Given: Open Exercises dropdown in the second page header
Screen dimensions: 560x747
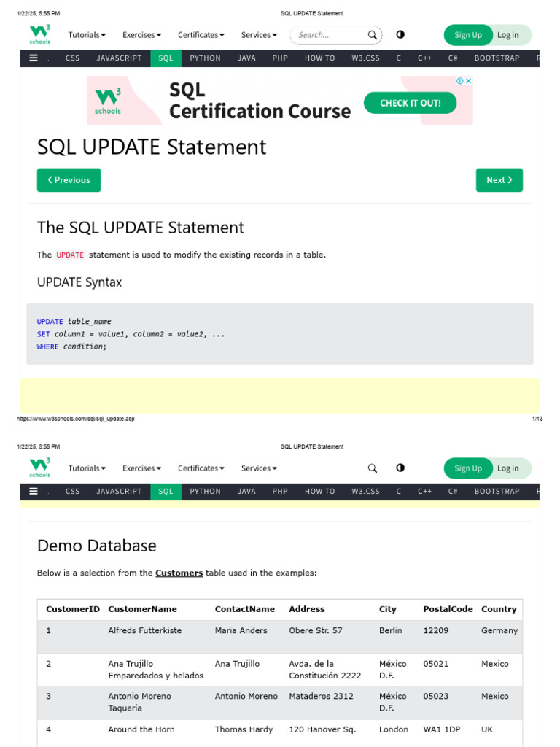Looking at the screenshot, I should click(141, 468).
